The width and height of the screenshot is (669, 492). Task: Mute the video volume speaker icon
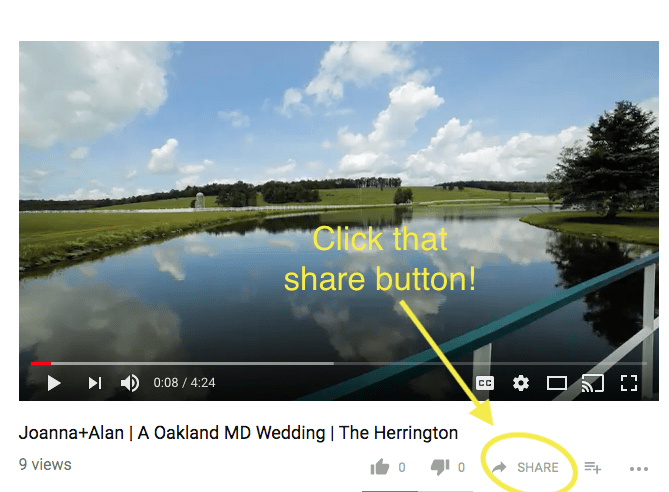(130, 383)
